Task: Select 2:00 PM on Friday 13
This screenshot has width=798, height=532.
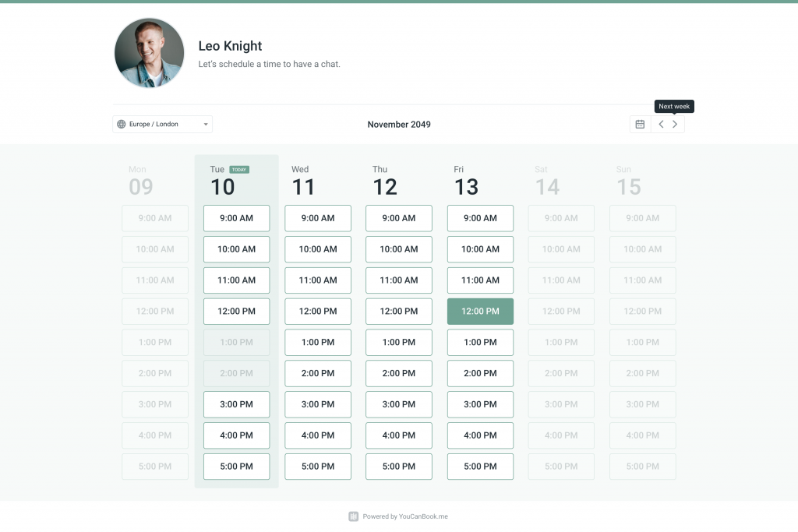Action: pyautogui.click(x=480, y=373)
